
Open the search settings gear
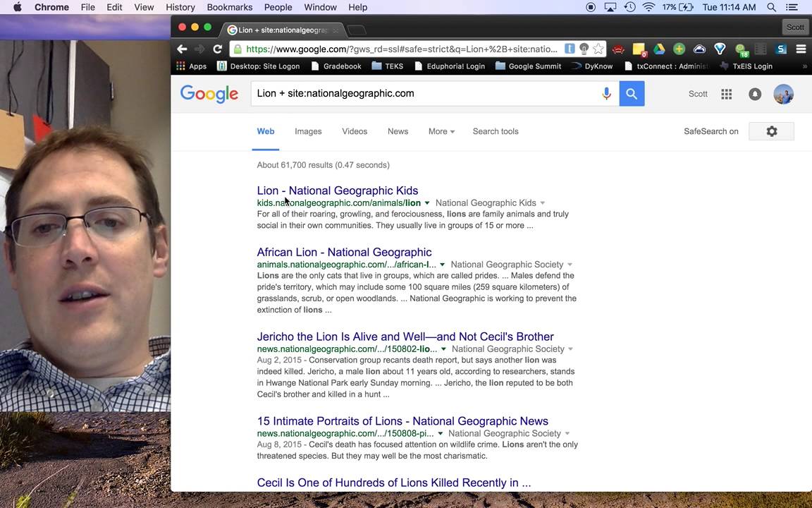(771, 131)
